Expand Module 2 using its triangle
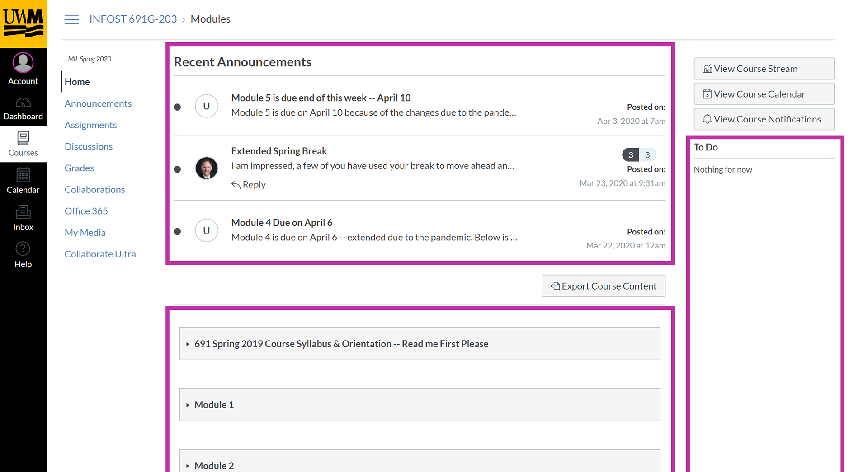868x472 pixels. coord(188,466)
